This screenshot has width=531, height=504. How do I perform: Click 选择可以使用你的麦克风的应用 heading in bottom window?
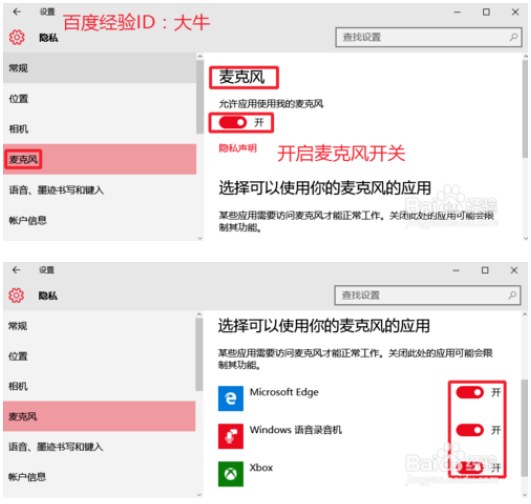pyautogui.click(x=324, y=326)
